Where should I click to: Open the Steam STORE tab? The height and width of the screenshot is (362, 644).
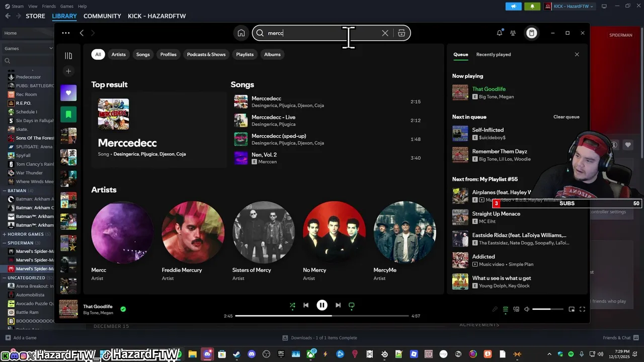click(x=35, y=16)
